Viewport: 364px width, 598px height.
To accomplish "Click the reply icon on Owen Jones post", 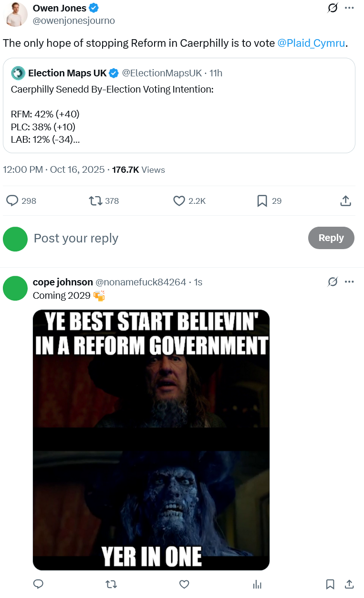I will click(12, 201).
